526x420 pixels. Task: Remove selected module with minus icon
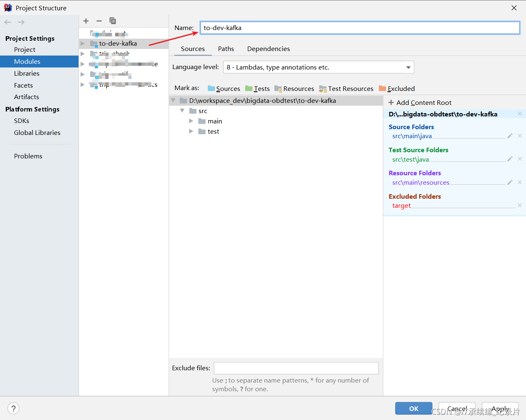tap(99, 21)
